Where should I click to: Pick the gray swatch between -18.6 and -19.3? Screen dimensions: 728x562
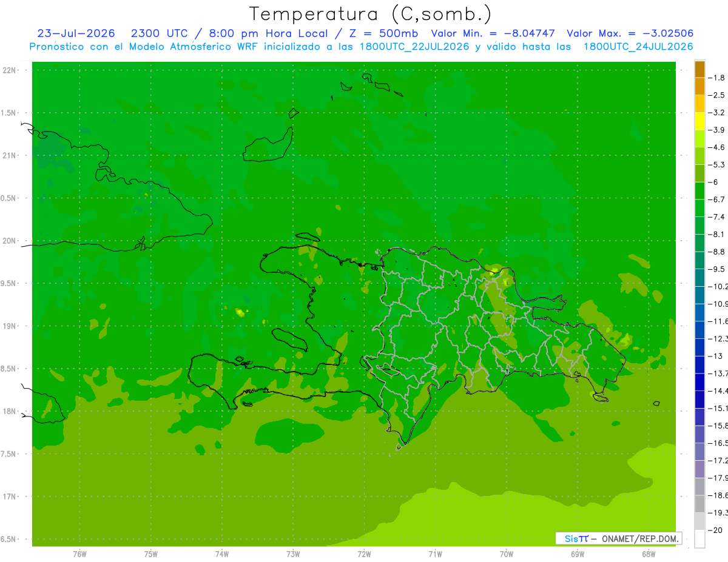pyautogui.click(x=699, y=504)
